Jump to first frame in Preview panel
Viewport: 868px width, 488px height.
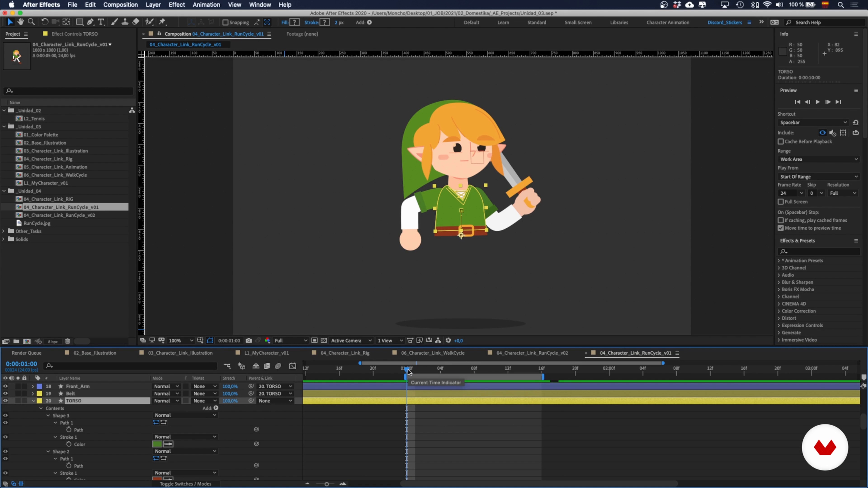coord(797,102)
